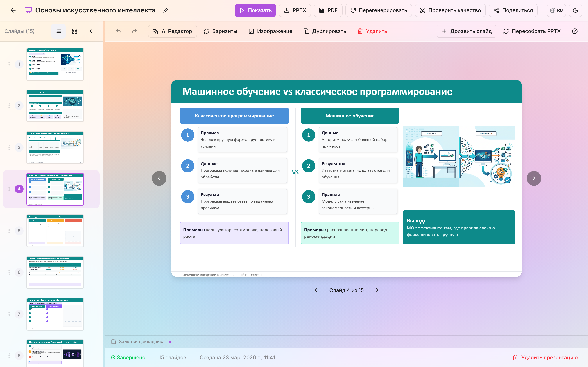
Task: Click the help question mark icon
Action: [x=575, y=31]
